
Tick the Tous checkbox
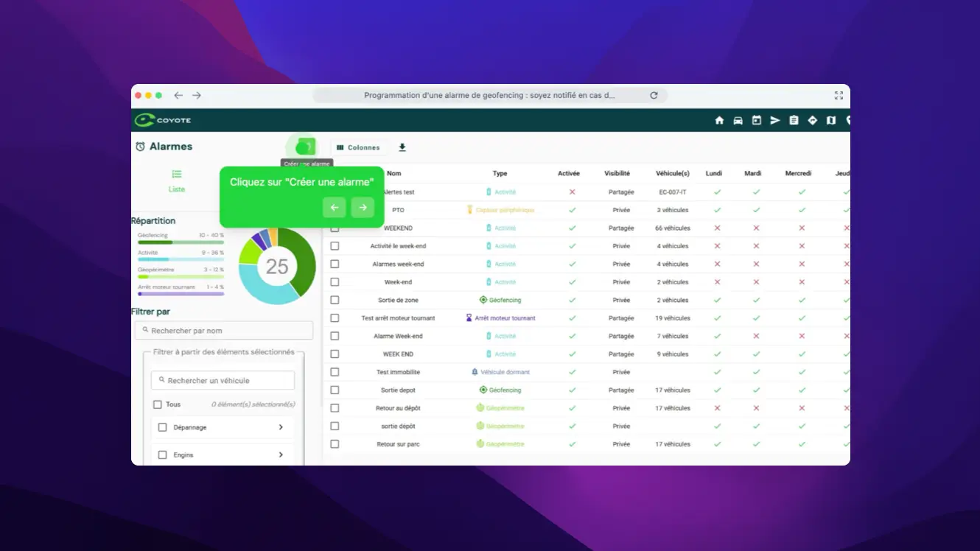(157, 404)
